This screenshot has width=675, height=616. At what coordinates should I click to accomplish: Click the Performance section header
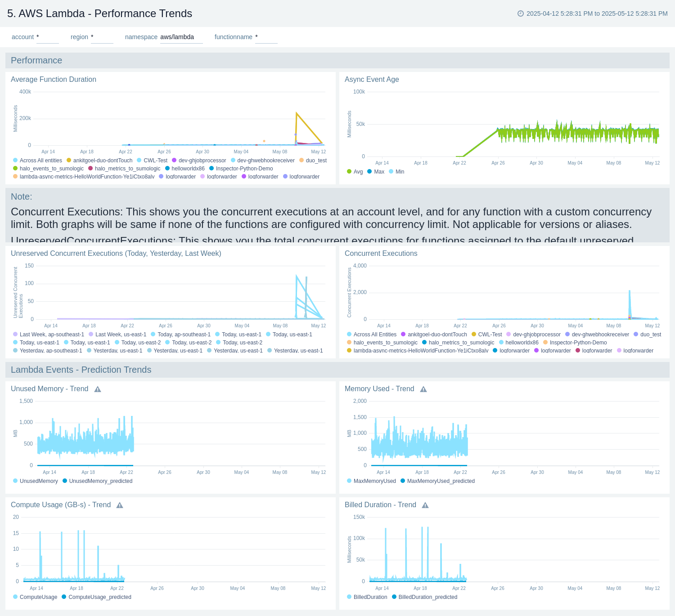(x=36, y=60)
